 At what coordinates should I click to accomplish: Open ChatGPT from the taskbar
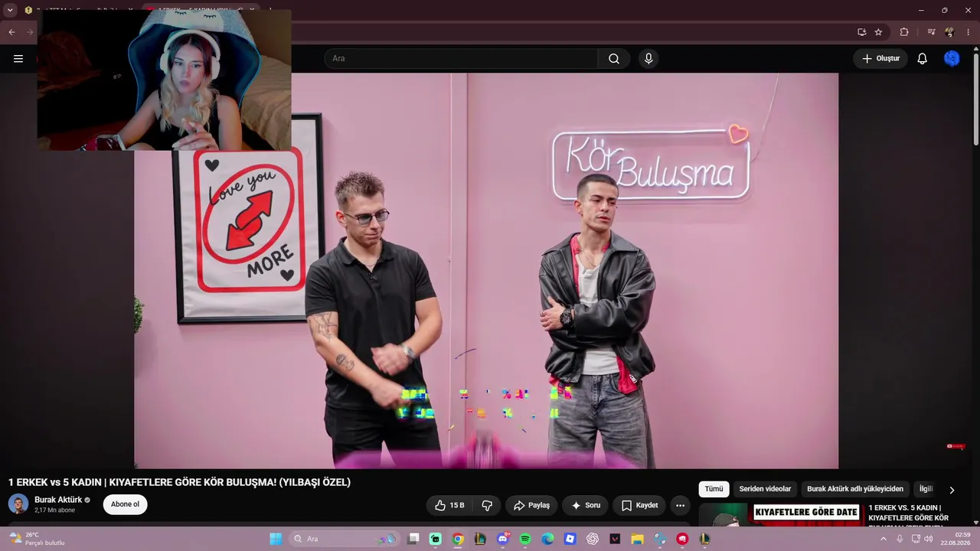coord(593,539)
